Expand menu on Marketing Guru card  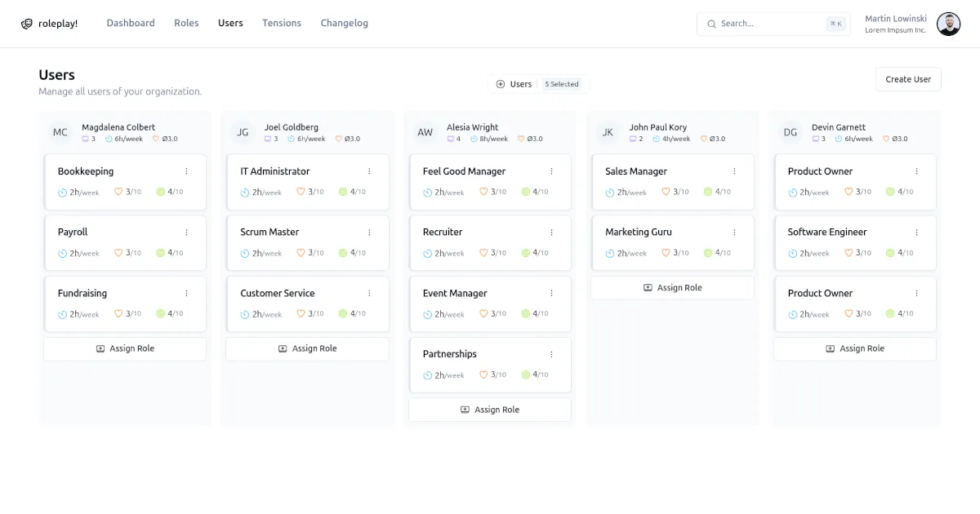(734, 233)
